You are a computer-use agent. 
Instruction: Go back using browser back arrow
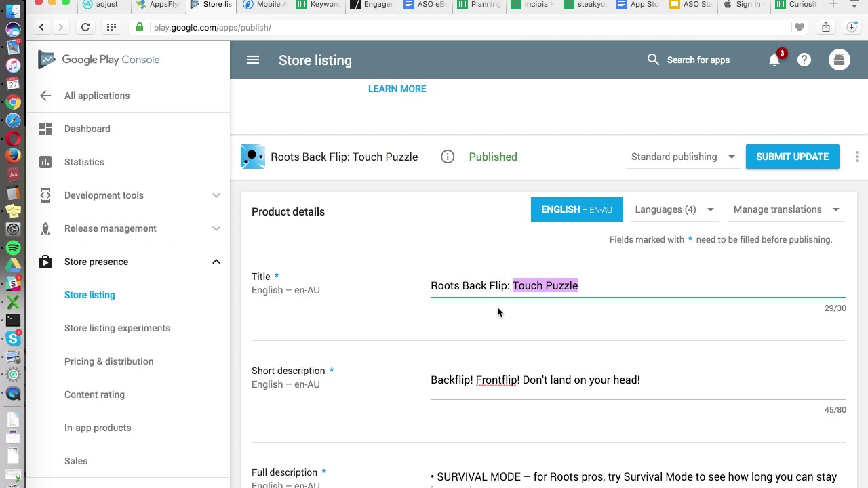(42, 27)
